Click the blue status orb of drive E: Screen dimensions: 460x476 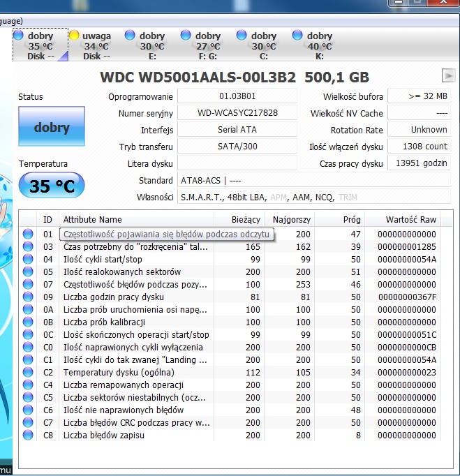point(130,35)
